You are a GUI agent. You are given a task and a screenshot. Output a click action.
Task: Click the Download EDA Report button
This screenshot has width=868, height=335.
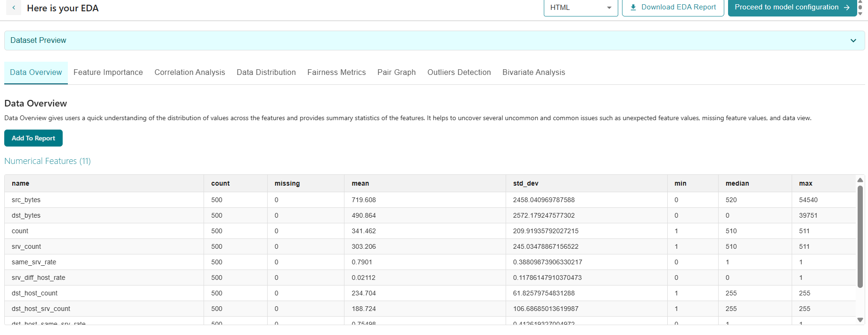point(672,8)
